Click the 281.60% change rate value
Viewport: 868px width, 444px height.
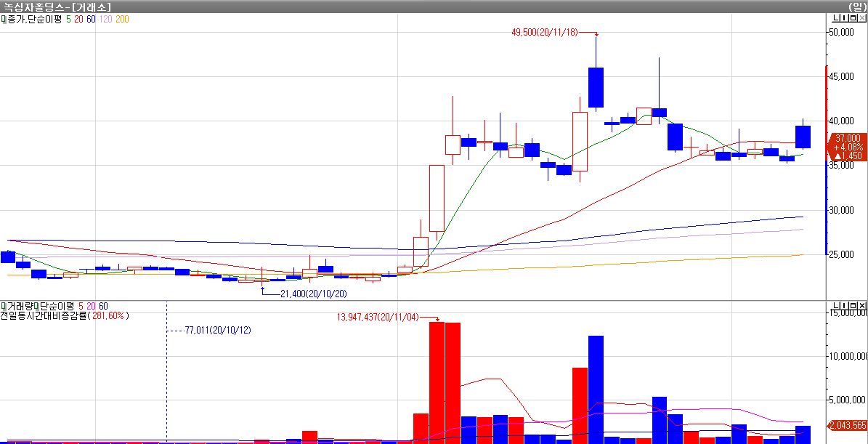[108, 316]
